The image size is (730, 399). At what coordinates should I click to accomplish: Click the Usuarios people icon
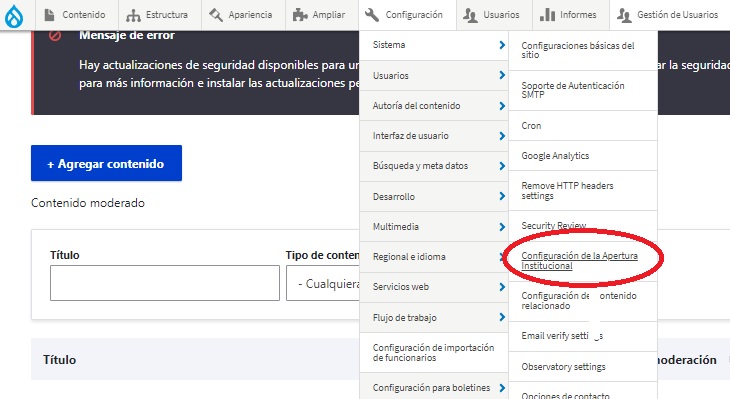pyautogui.click(x=470, y=15)
